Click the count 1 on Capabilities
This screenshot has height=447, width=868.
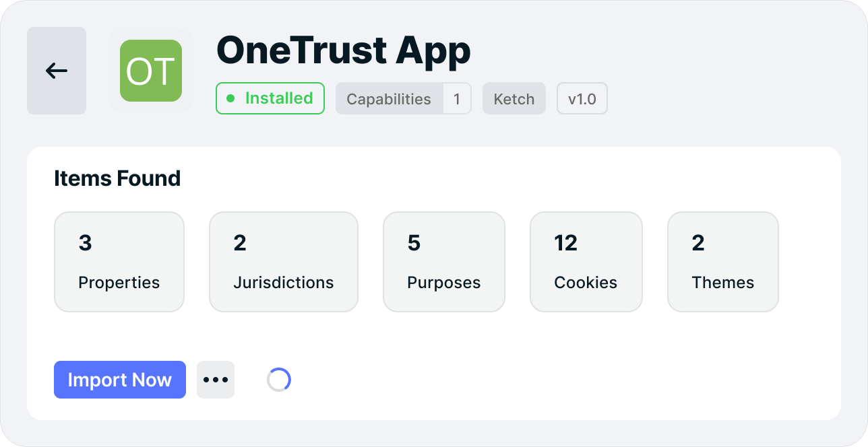point(457,98)
